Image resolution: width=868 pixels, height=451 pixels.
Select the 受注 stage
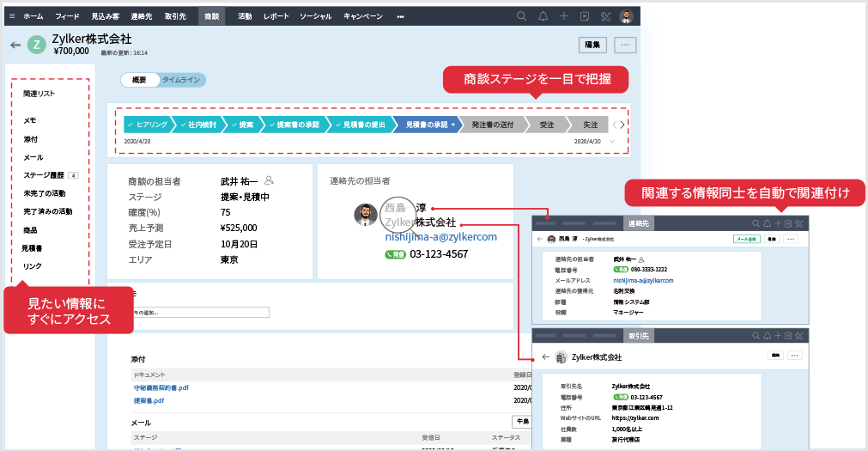[547, 125]
